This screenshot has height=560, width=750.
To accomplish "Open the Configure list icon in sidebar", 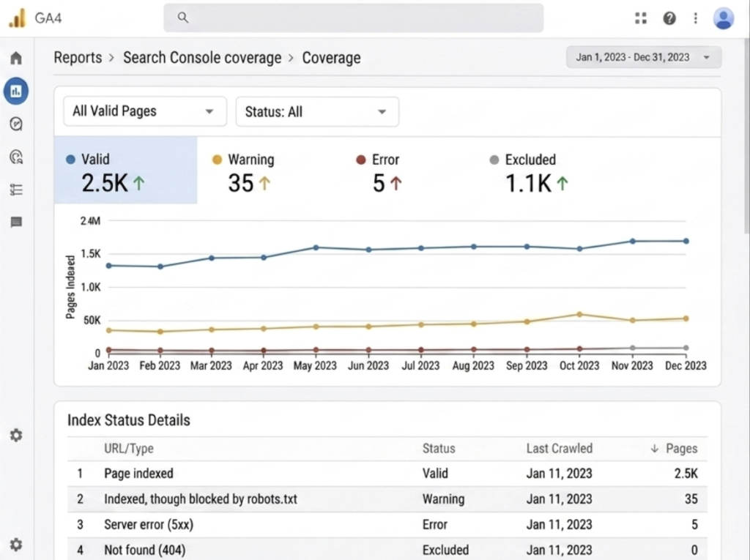I will click(x=16, y=190).
